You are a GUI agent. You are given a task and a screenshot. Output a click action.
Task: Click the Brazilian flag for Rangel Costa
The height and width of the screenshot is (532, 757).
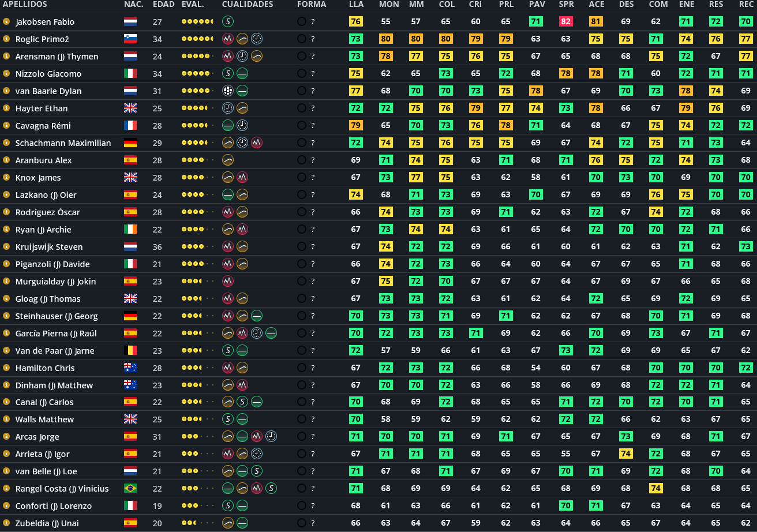[x=130, y=489]
